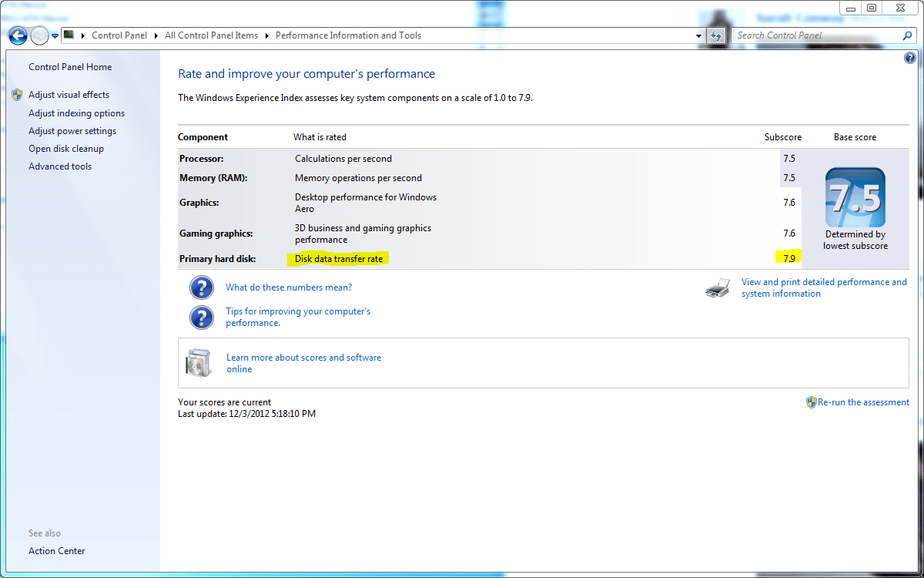
Task: Open Advanced tools in the sidebar
Action: 60,166
